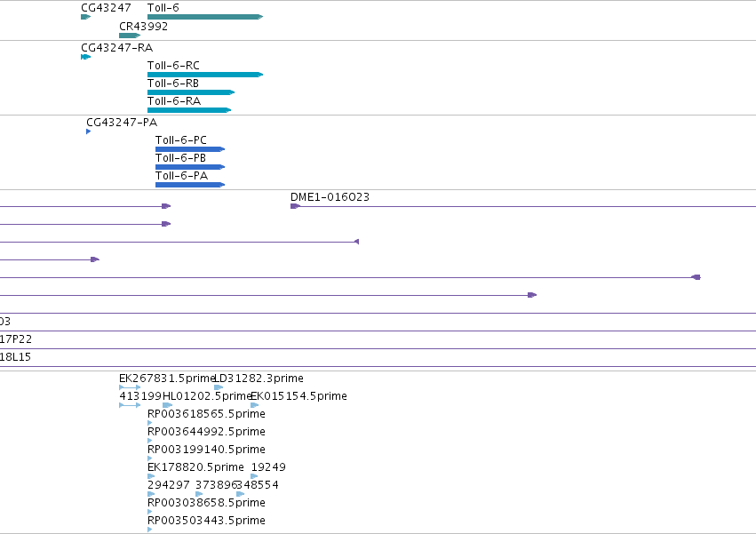Click the 294297 EST arrow

[151, 494]
